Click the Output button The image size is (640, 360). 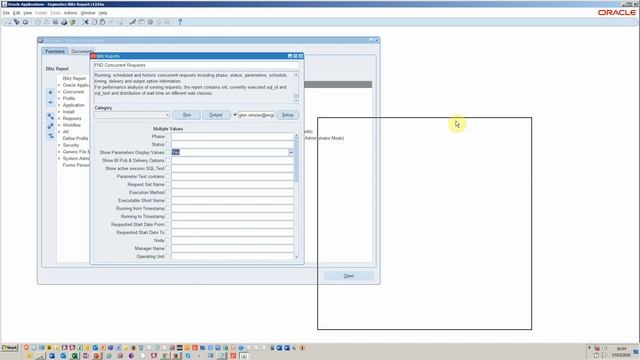(x=216, y=115)
